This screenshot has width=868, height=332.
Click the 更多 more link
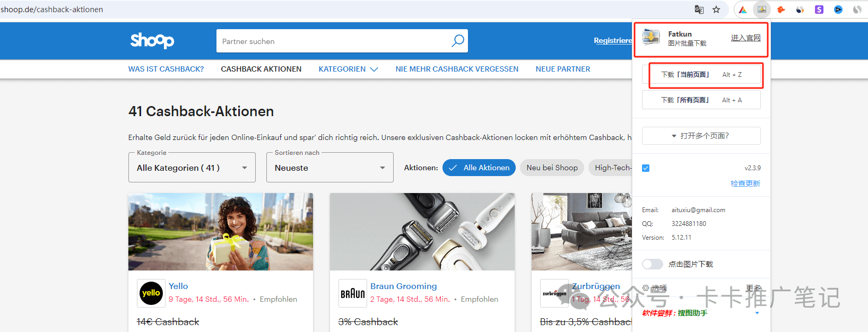point(753,288)
